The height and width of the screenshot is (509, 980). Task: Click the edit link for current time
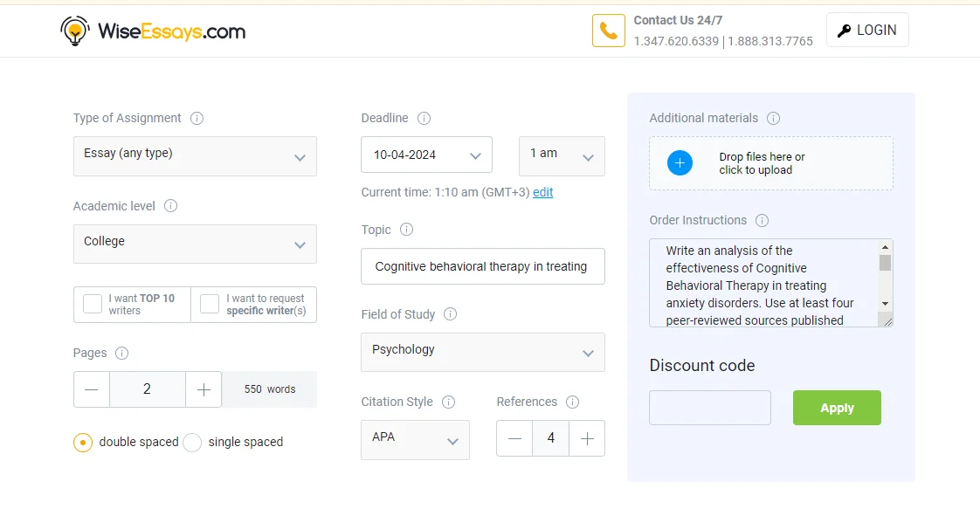tap(542, 192)
